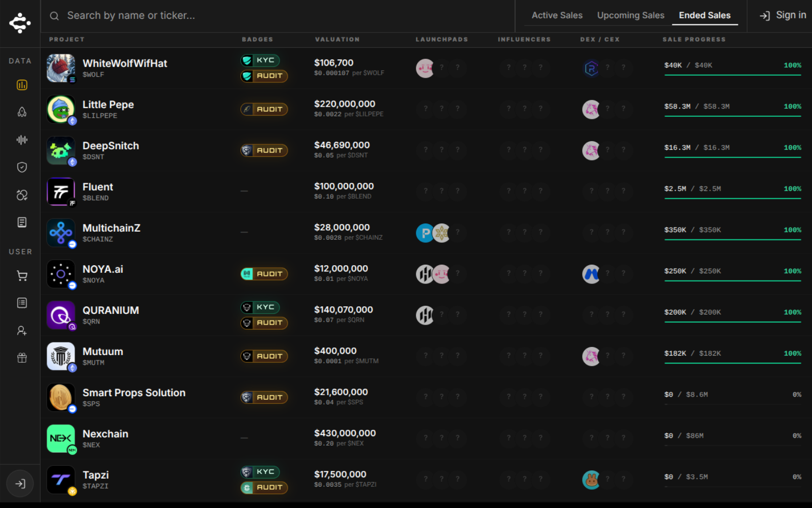Open the Fluent project name link
Image resolution: width=812 pixels, height=508 pixels.
point(98,187)
